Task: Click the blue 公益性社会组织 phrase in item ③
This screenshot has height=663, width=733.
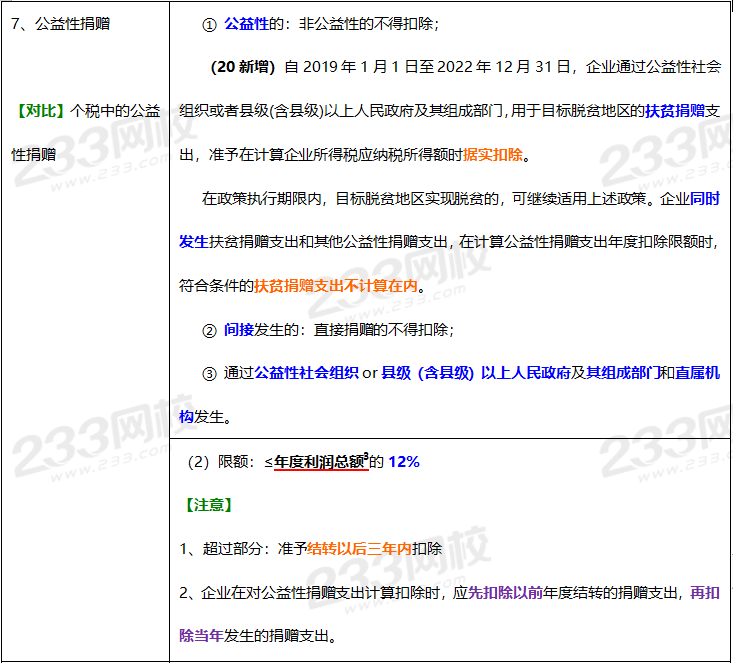Action: click(306, 373)
